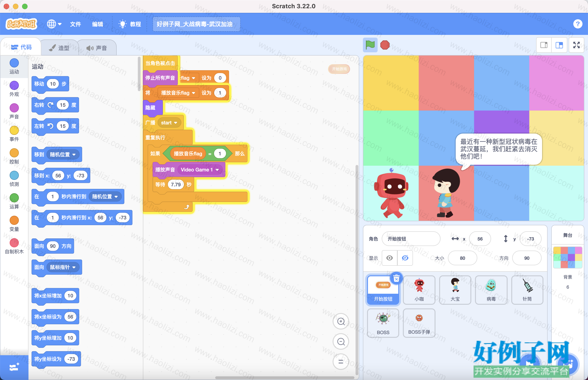The image size is (588, 380).
Task: Click the 当角色被点击 hat block
Action: tap(161, 63)
